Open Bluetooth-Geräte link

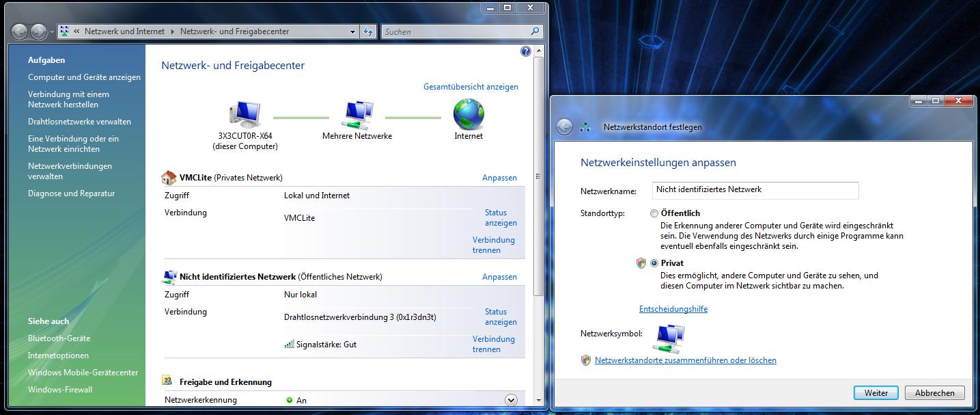[59, 338]
